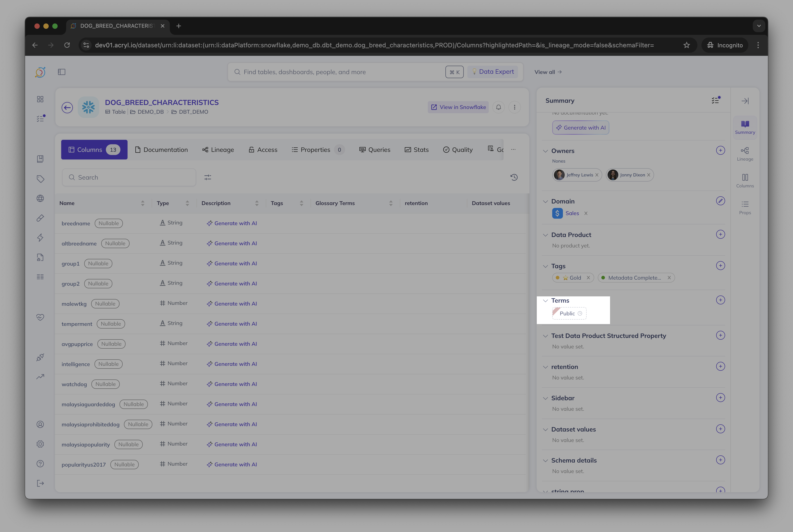
Task: Edit the Domain with pencil icon
Action: [720, 201]
